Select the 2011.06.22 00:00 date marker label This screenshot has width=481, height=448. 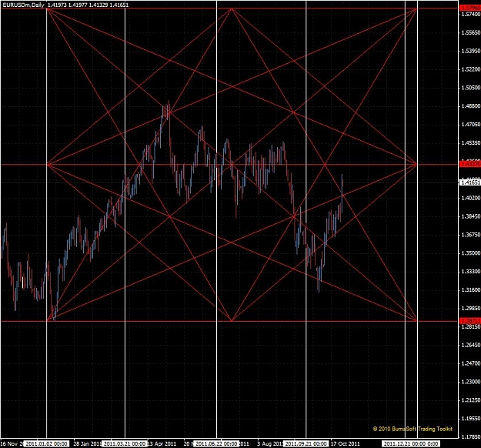(x=216, y=443)
